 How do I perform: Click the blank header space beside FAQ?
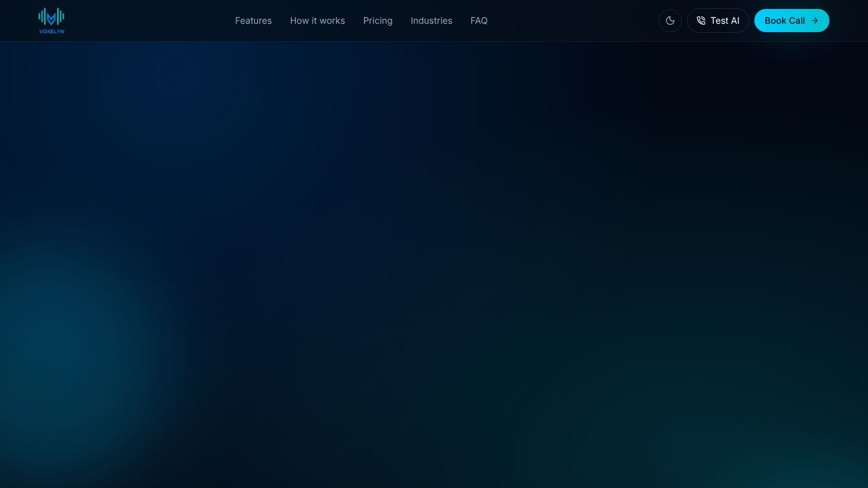571,21
